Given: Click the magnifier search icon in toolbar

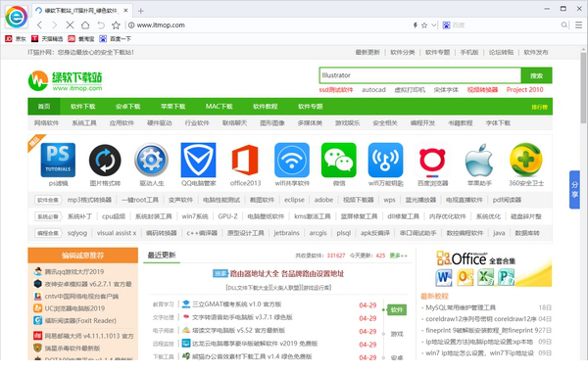Looking at the screenshot, I should 564,25.
